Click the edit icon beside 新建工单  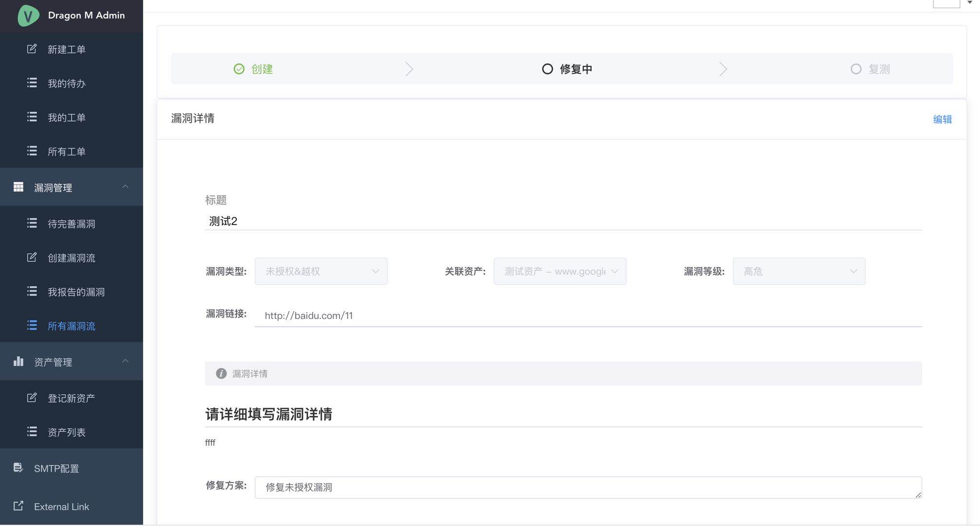click(x=32, y=49)
